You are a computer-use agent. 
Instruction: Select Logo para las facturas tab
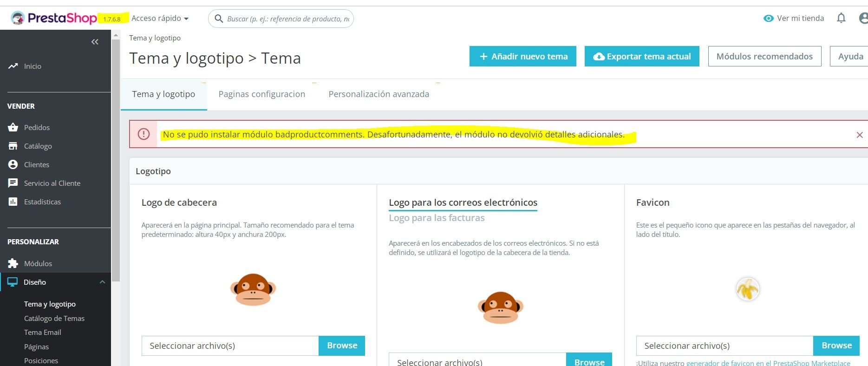437,218
